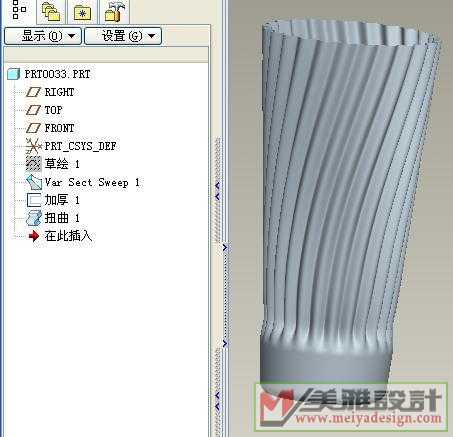
Task: Switch to the folder browser tab
Action: 51,12
